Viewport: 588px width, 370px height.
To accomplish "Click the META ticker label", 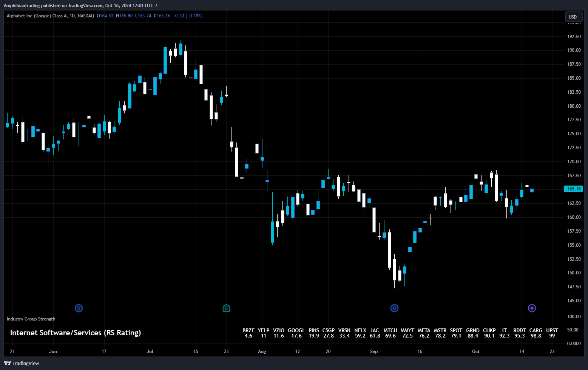I will tap(424, 330).
